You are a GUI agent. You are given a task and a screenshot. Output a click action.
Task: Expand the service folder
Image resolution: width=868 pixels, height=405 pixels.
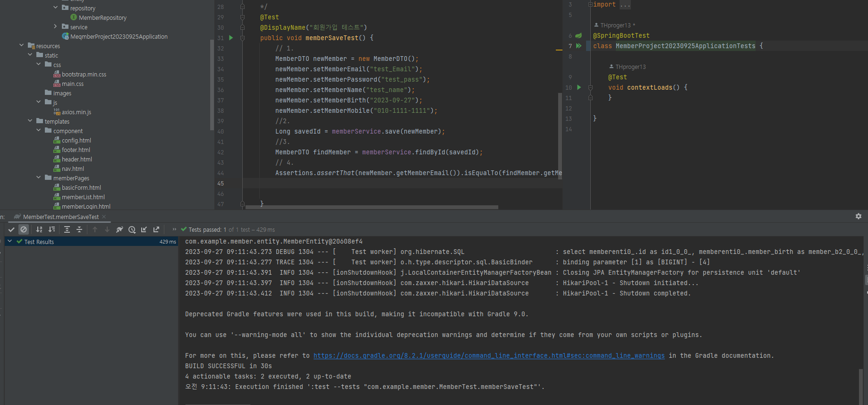[x=55, y=26]
